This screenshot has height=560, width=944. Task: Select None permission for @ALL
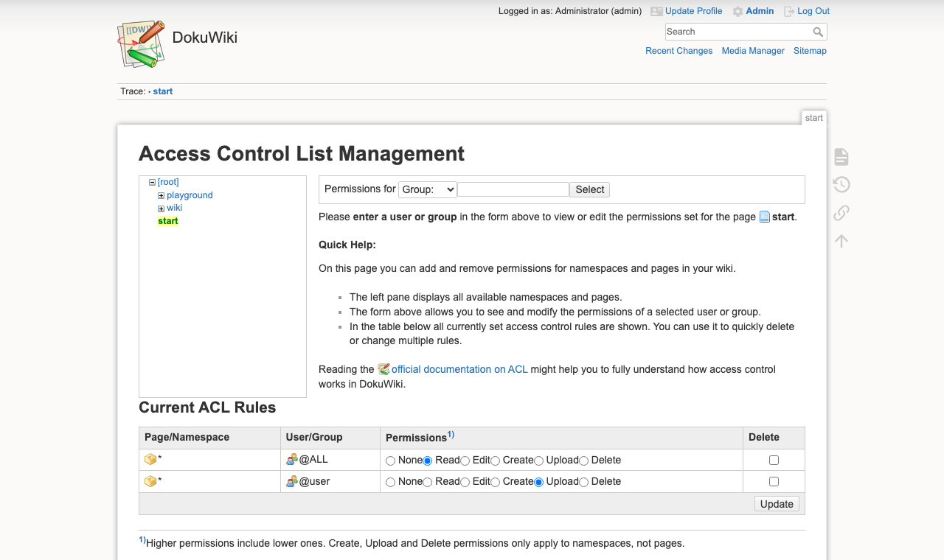(x=390, y=461)
